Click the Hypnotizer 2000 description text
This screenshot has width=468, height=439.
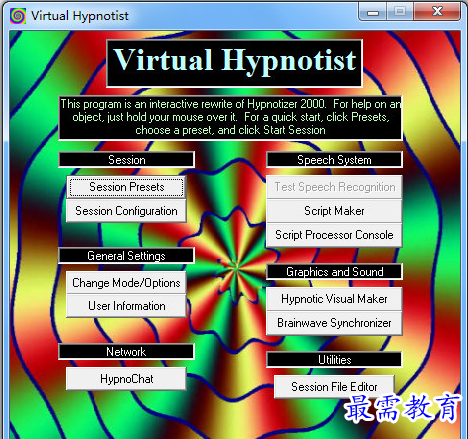pyautogui.click(x=231, y=117)
